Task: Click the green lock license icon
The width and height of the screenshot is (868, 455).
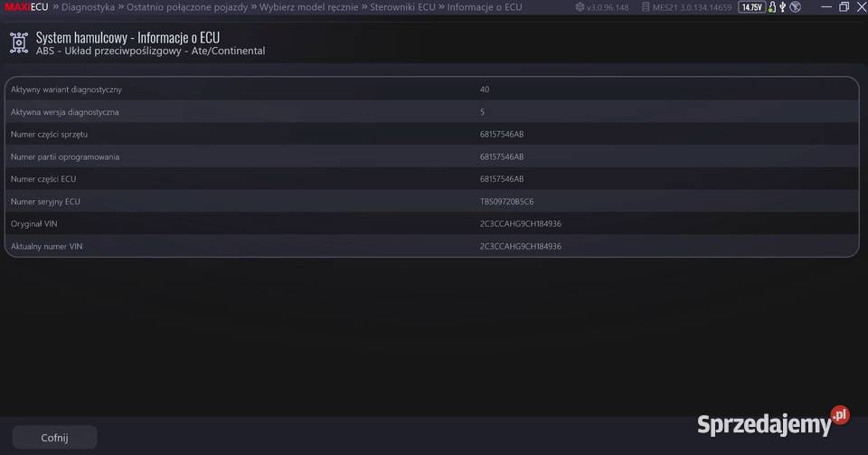Action: pyautogui.click(x=771, y=7)
